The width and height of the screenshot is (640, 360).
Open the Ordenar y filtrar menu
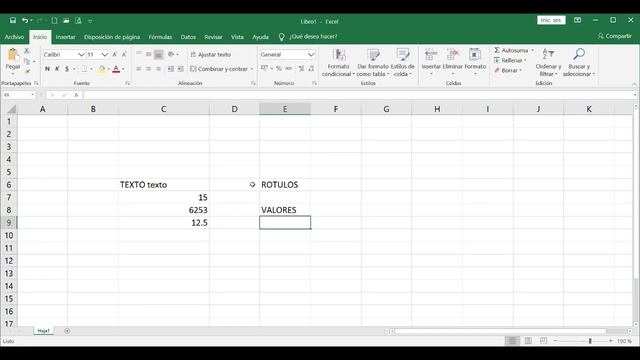548,62
